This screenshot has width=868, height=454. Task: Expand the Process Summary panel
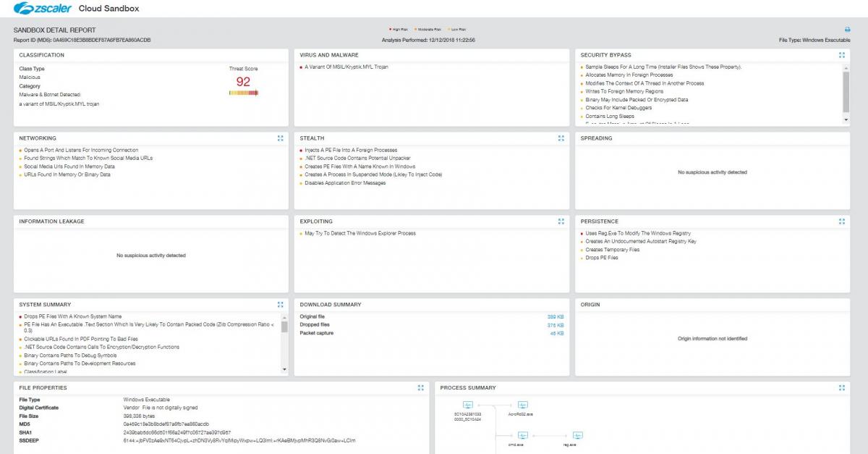pos(842,388)
